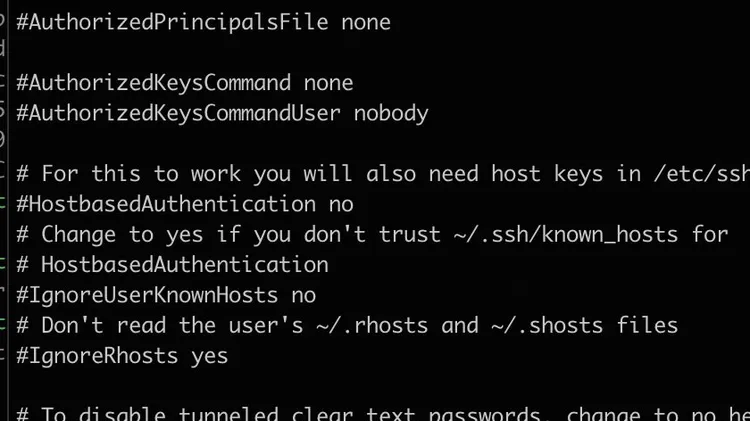750x421 pixels.
Task: Click "no" after #HostbasedAuthentication
Action: [341, 204]
